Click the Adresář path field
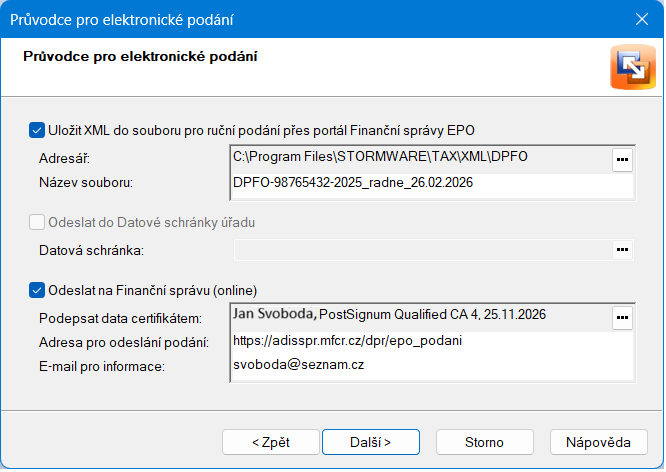This screenshot has height=472, width=666. pos(419,158)
